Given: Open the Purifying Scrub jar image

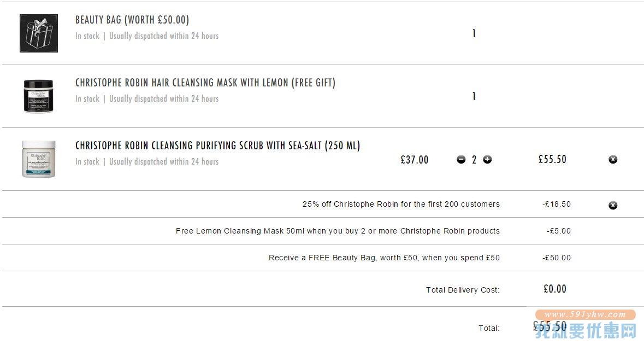Looking at the screenshot, I should click(x=39, y=159).
